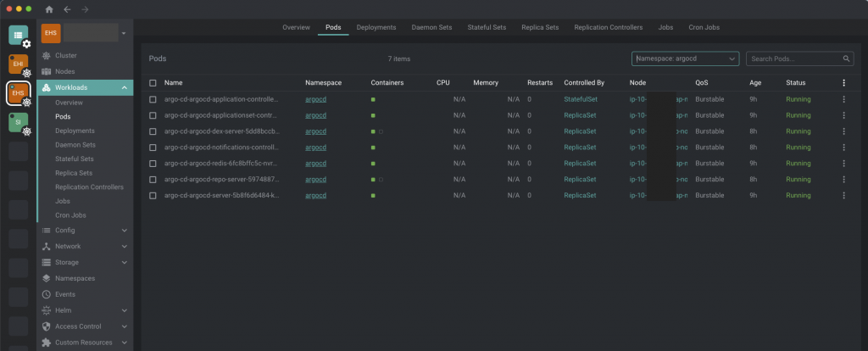Viewport: 868px width, 351px height.
Task: Open actions menu for argocd-server pod
Action: click(843, 196)
